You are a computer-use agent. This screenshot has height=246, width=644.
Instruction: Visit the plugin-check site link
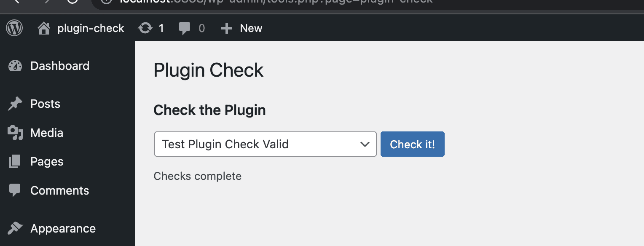click(90, 28)
